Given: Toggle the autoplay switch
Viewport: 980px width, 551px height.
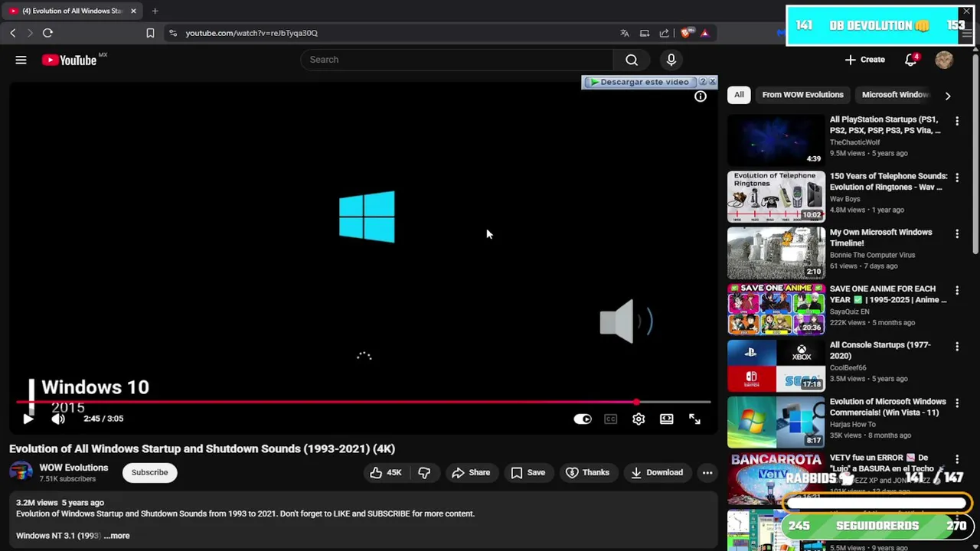Looking at the screenshot, I should 583,419.
